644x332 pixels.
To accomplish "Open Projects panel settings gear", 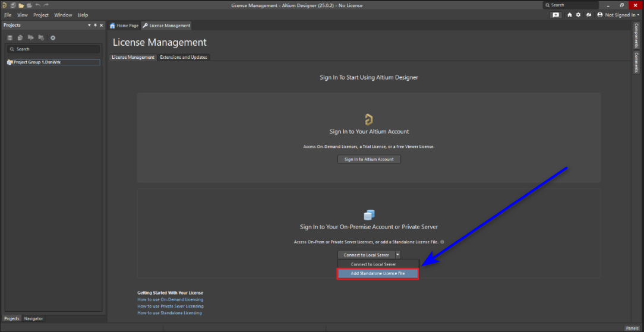I will click(52, 38).
